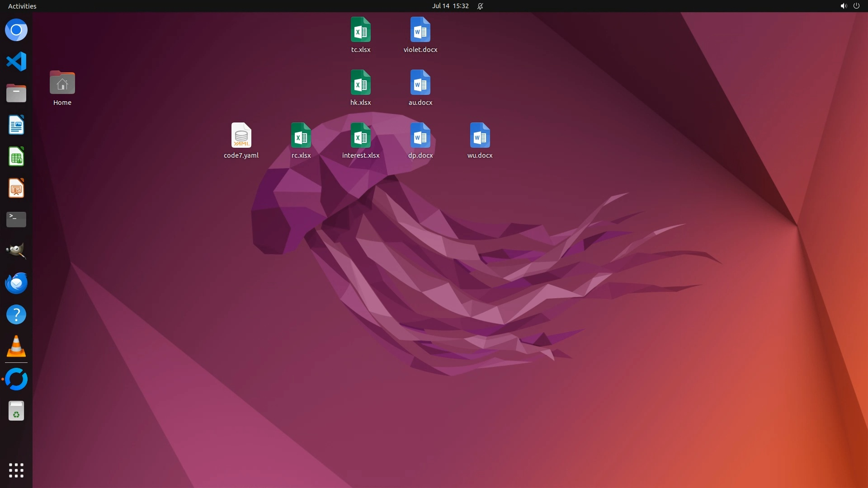Image resolution: width=868 pixels, height=488 pixels.
Task: Open the clock and calendar menu
Action: [x=450, y=6]
